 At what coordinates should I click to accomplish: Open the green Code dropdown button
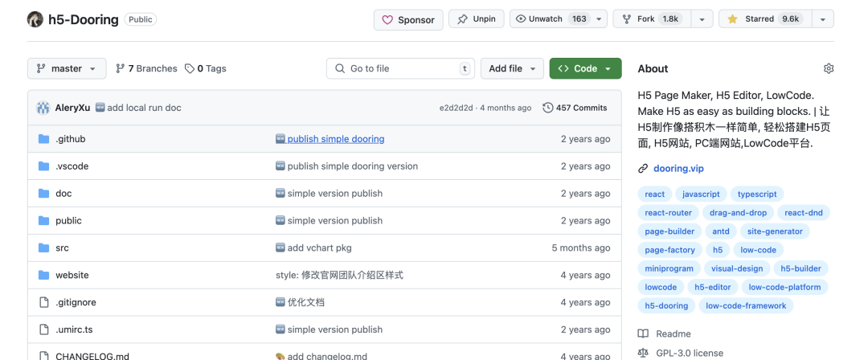585,68
